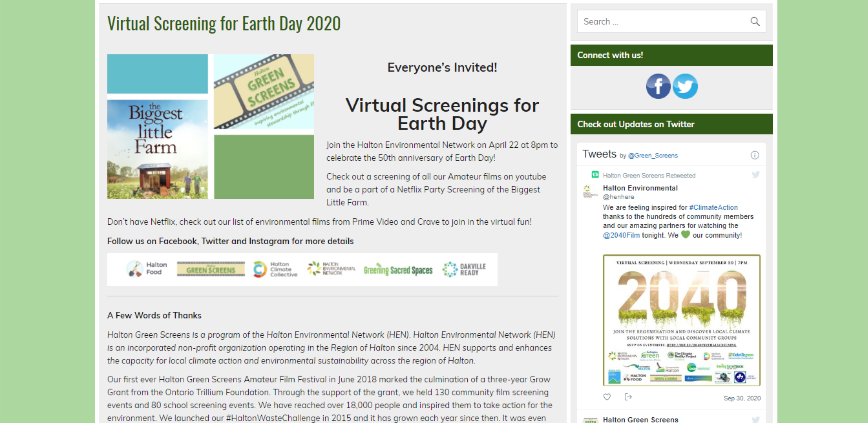Click the Green Screens filmstrip image
Screen dimensions: 868x423
click(x=264, y=92)
